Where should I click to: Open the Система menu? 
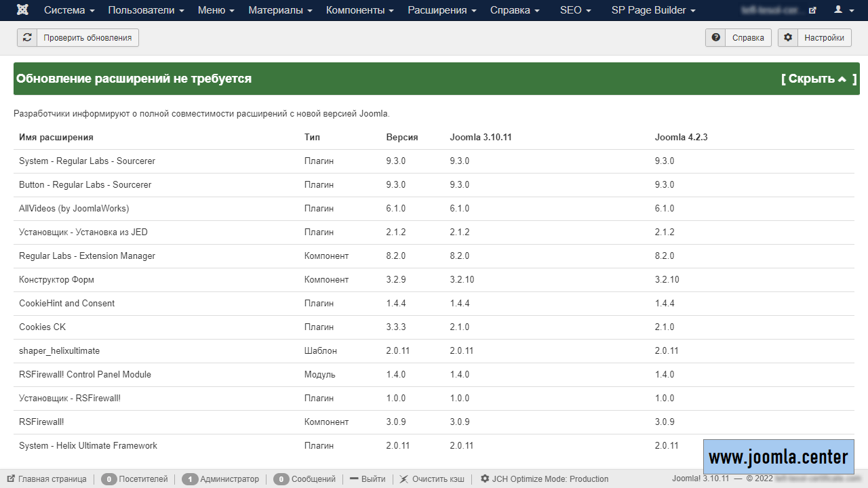pos(69,10)
